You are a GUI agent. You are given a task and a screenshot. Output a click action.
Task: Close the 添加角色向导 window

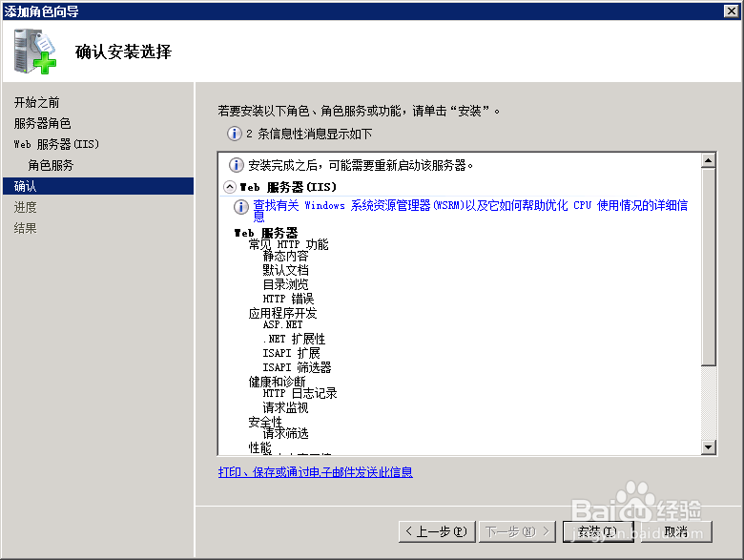[732, 10]
